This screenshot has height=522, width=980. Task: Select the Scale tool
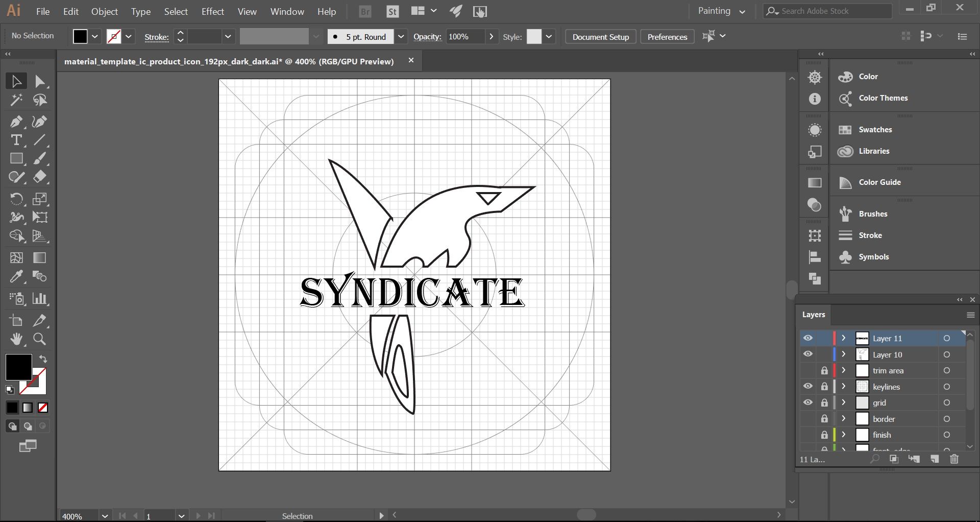tap(40, 199)
